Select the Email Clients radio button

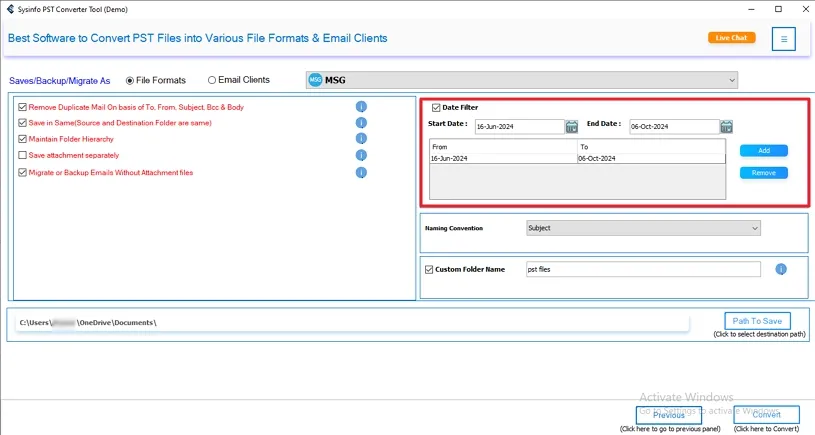[x=212, y=80]
